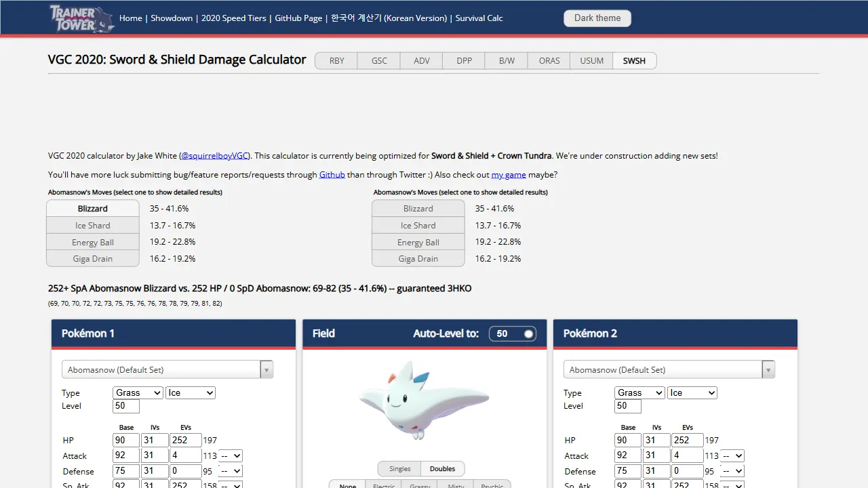Click the Dark theme button
868x488 pixels.
597,18
